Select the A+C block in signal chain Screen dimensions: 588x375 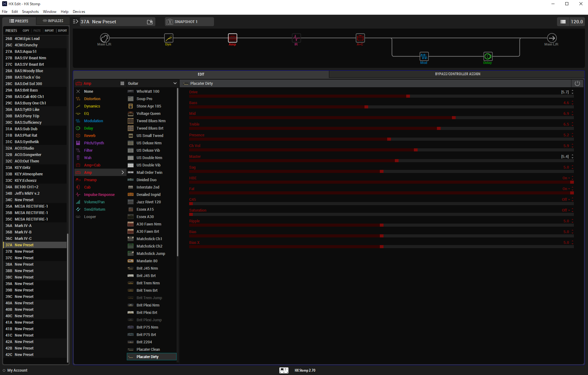coord(360,38)
